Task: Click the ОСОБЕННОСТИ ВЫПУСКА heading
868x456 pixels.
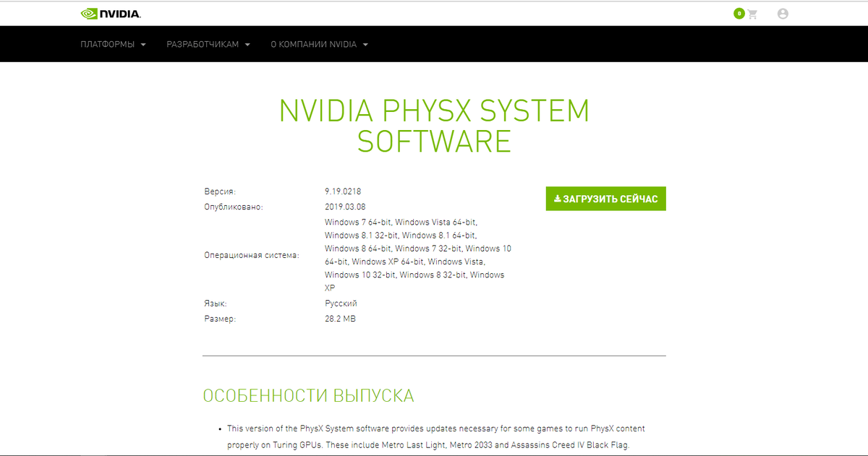Action: (308, 396)
